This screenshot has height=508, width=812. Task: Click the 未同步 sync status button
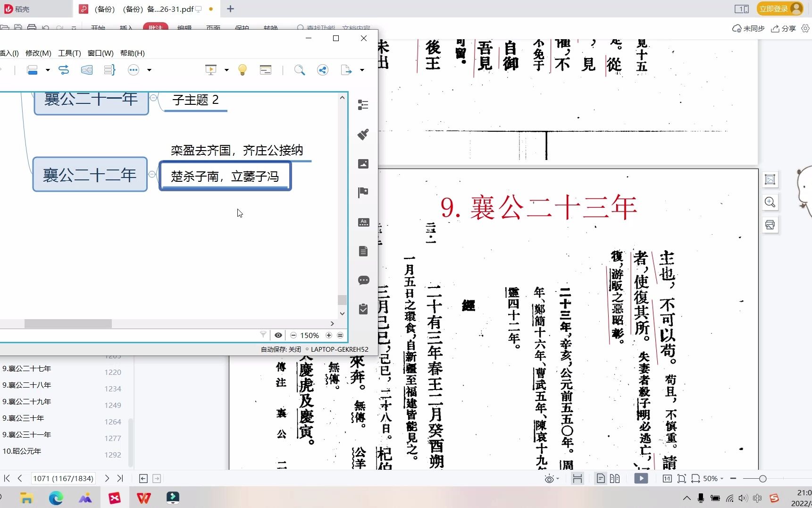(x=748, y=28)
